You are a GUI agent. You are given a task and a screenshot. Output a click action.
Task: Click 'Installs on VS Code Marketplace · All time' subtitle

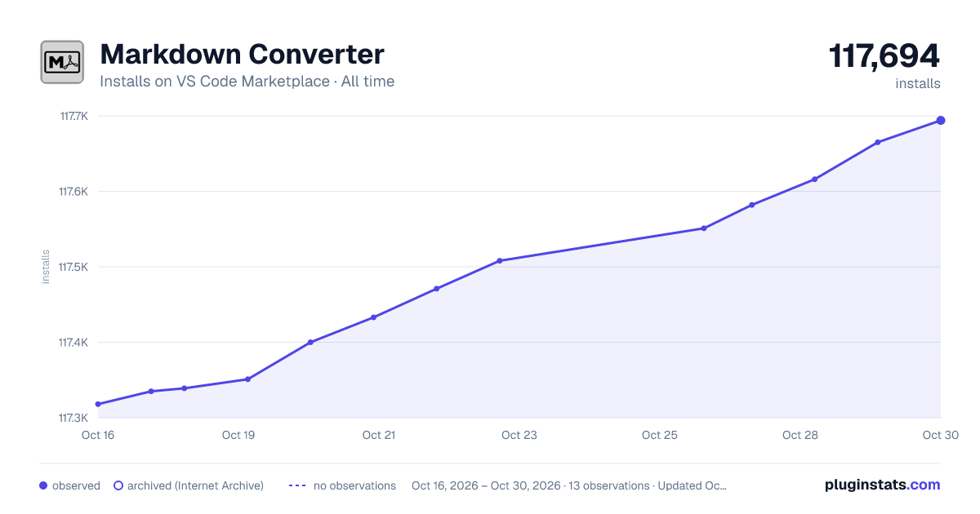pos(247,82)
